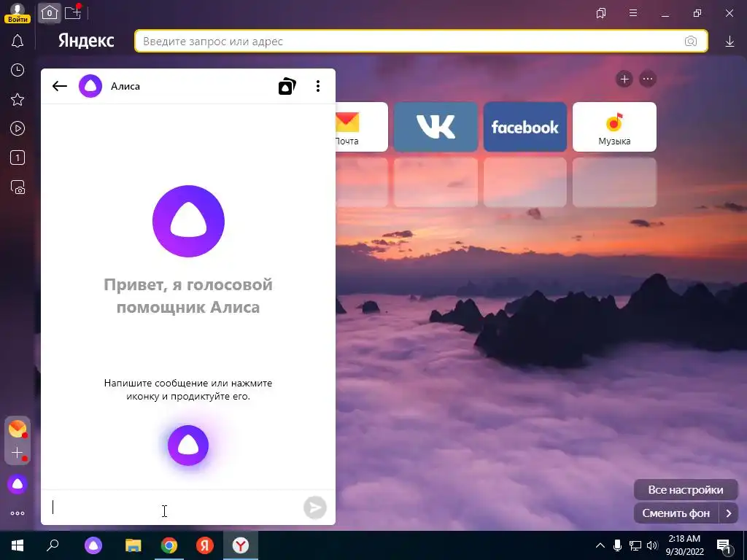Open favorites star in sidebar
Screen dimensions: 747x560
18,99
